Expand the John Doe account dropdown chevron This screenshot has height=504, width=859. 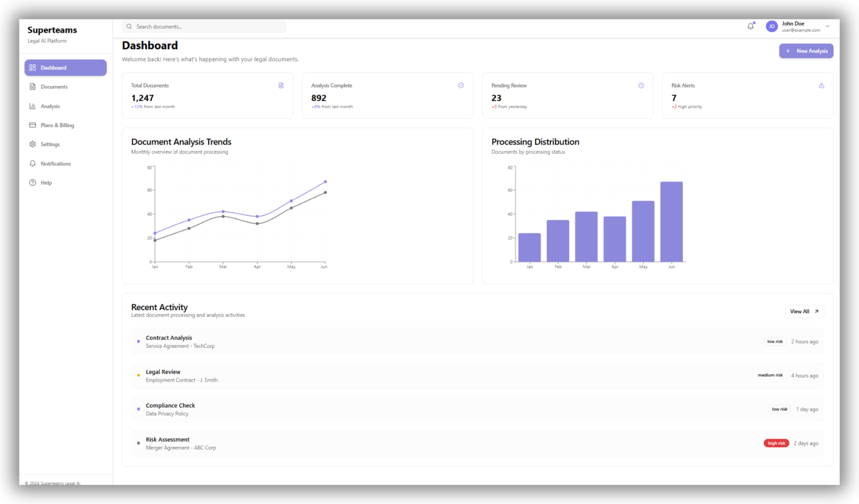[x=828, y=26]
